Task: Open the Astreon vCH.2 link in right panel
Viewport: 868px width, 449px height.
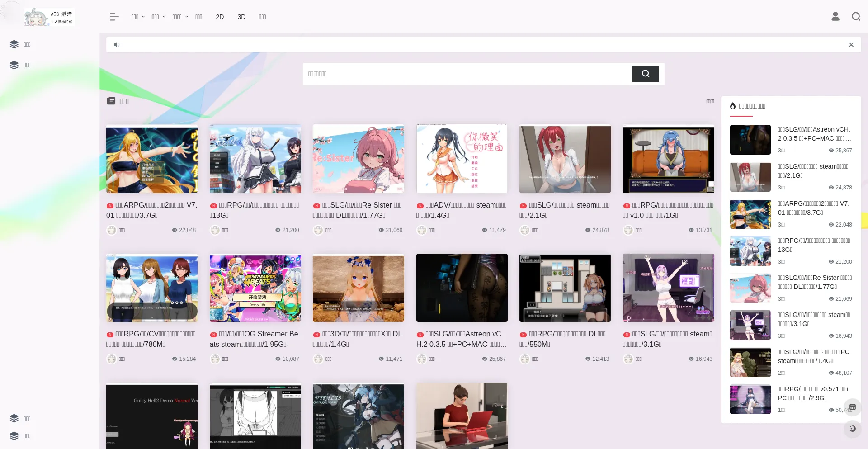Action: coord(814,134)
